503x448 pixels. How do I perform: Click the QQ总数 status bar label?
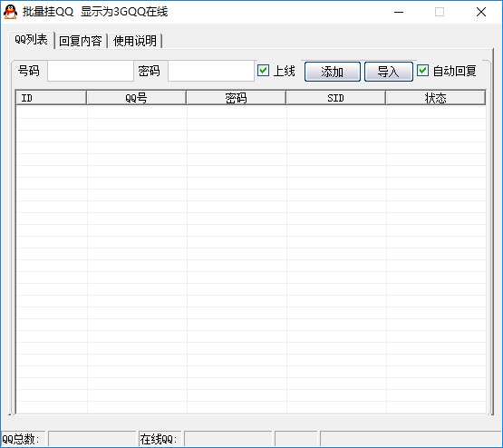[x=21, y=439]
